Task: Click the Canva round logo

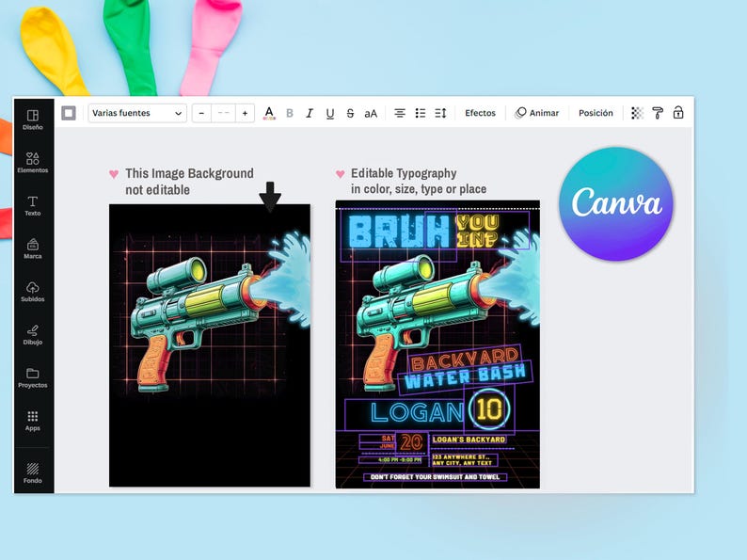Action: pyautogui.click(x=616, y=203)
